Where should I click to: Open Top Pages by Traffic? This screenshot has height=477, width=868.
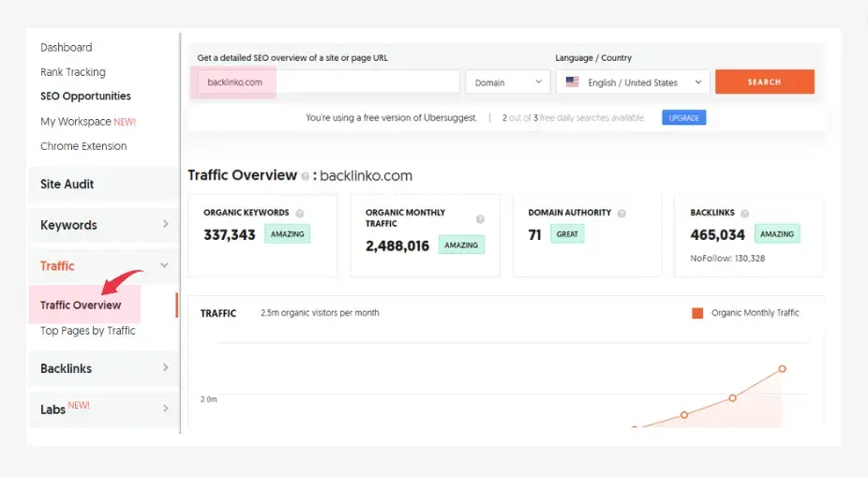pyautogui.click(x=88, y=331)
